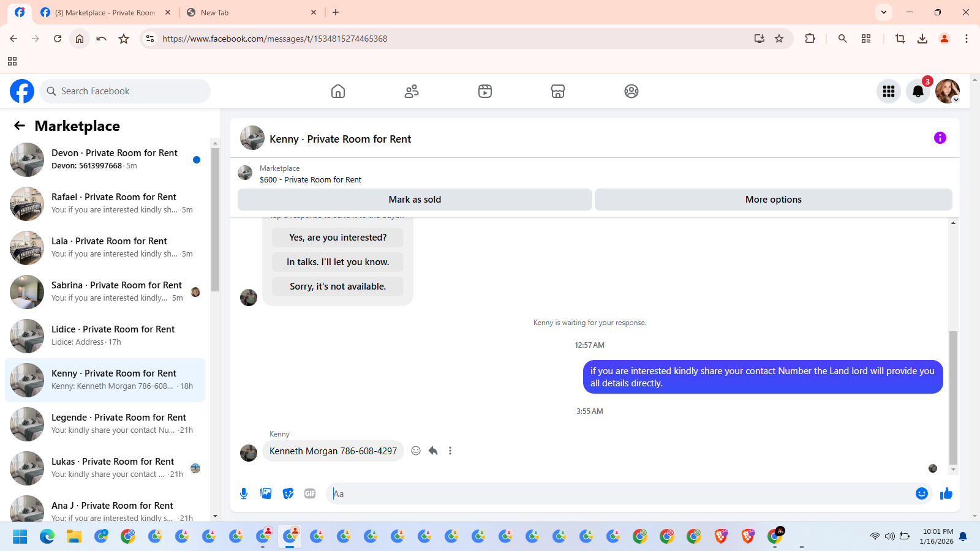Click the chat messages scrollbar
This screenshot has height=551, width=980.
953,398
